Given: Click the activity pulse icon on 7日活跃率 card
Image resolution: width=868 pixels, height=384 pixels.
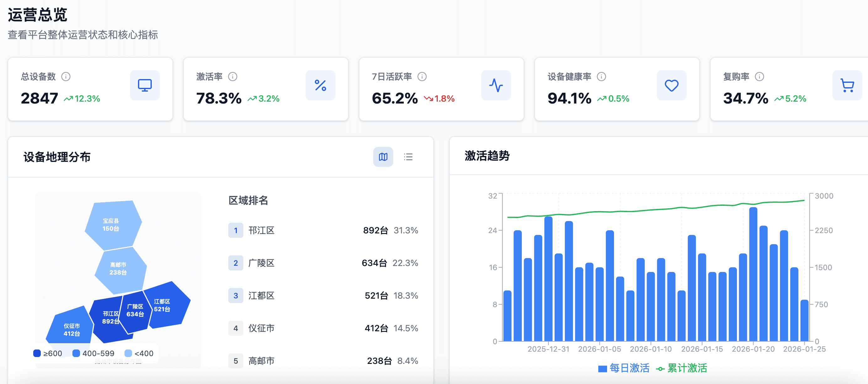Looking at the screenshot, I should [496, 85].
